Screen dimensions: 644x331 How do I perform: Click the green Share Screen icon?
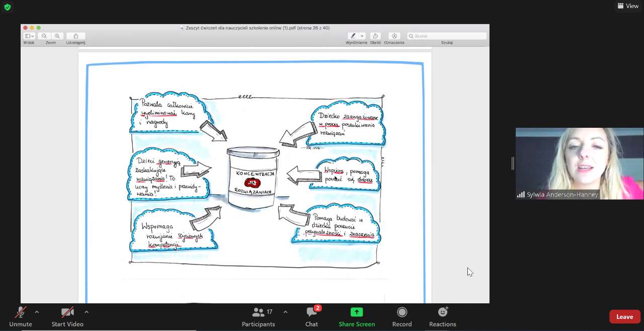click(x=357, y=312)
